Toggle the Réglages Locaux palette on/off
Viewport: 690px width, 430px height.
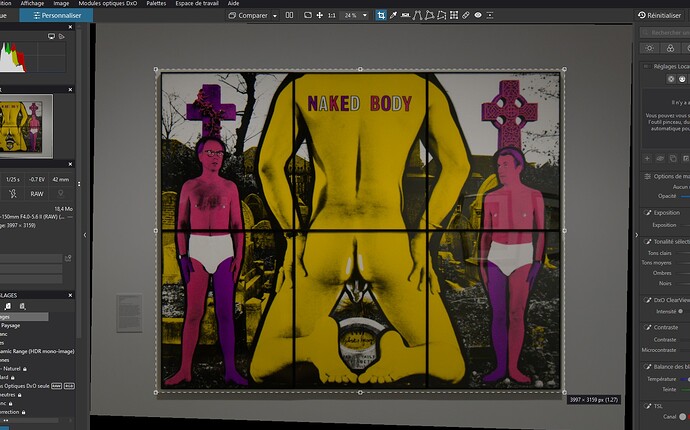click(646, 66)
